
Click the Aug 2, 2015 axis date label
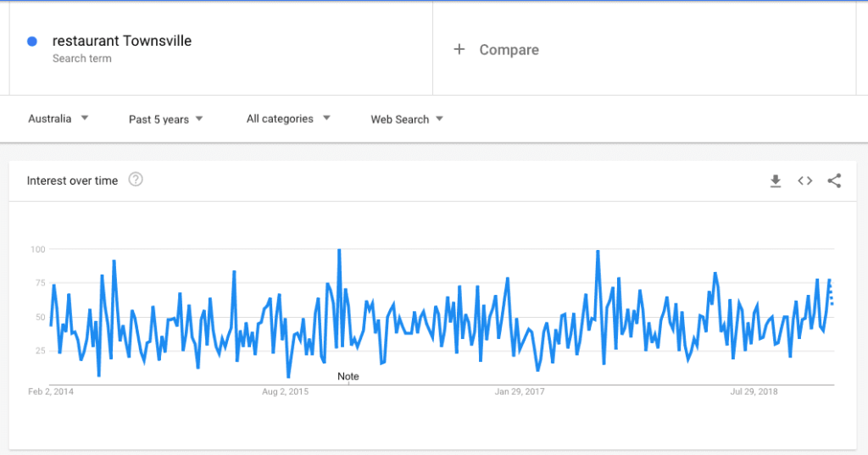[x=286, y=392]
